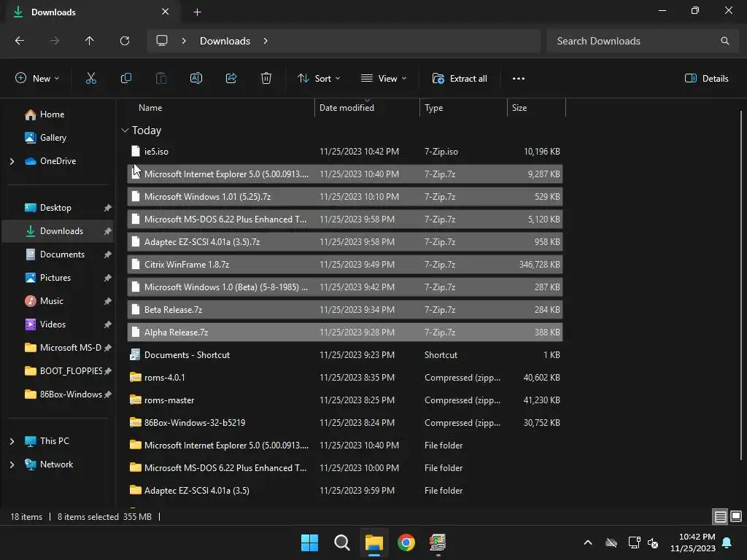Image resolution: width=747 pixels, height=560 pixels.
Task: Click Extract all button
Action: [x=460, y=79]
